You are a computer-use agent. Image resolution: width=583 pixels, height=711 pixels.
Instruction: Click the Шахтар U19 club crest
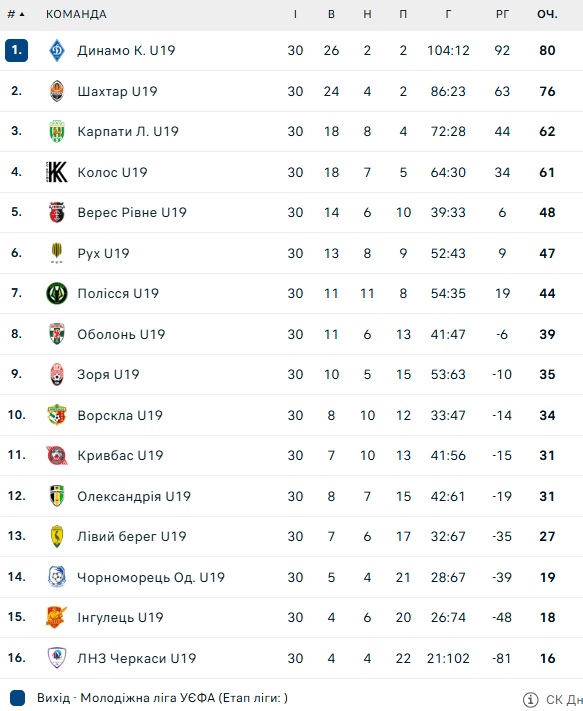(x=57, y=91)
